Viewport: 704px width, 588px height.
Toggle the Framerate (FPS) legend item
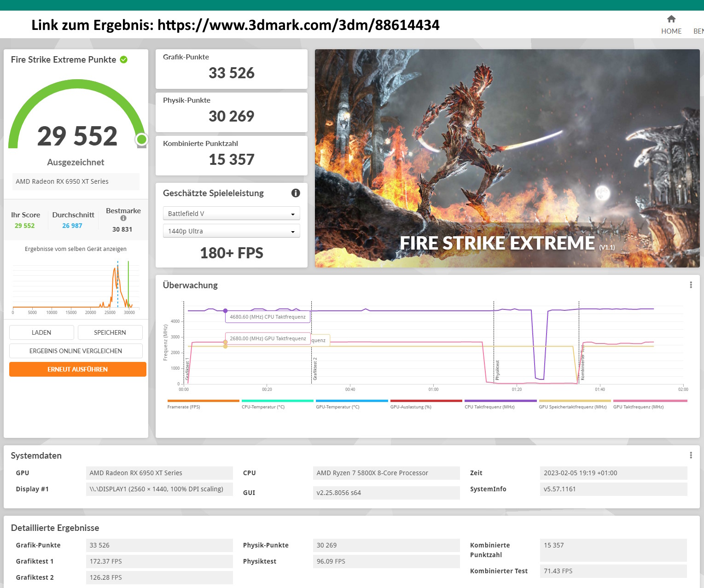pyautogui.click(x=203, y=404)
